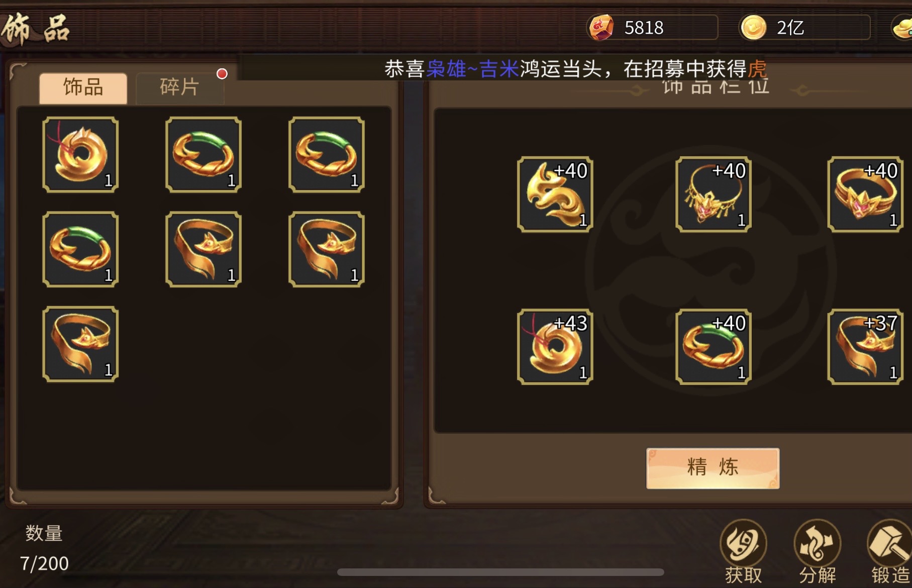Switch to the 碎片 fragments tab
The height and width of the screenshot is (588, 912).
tap(180, 88)
